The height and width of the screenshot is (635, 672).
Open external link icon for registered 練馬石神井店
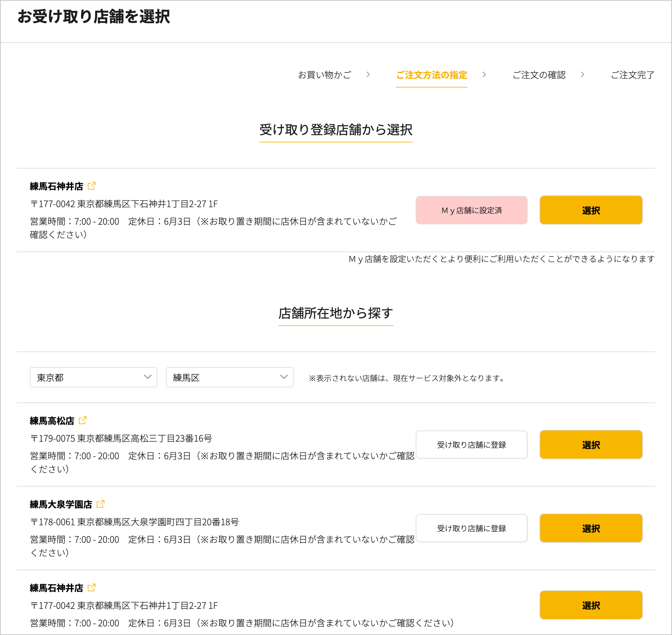click(x=91, y=186)
